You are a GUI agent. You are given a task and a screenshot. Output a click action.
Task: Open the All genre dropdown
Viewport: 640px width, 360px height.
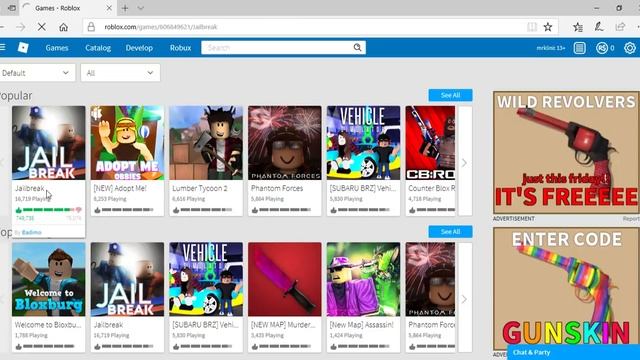click(120, 73)
